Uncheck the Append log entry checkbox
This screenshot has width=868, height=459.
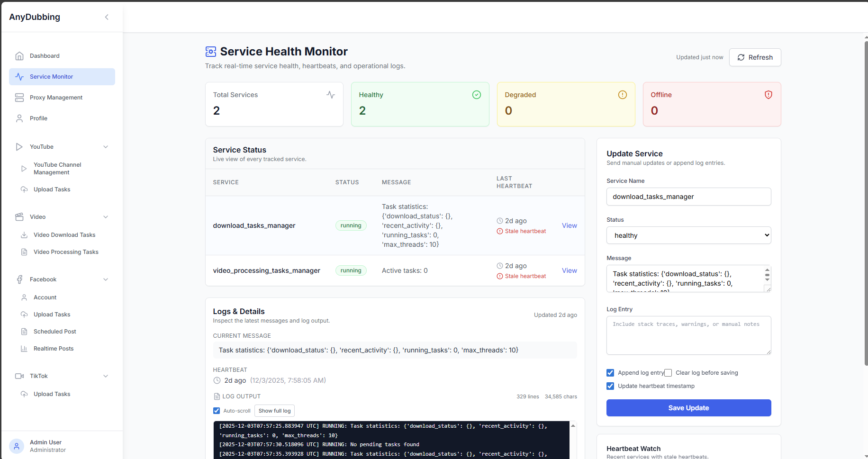pos(610,373)
